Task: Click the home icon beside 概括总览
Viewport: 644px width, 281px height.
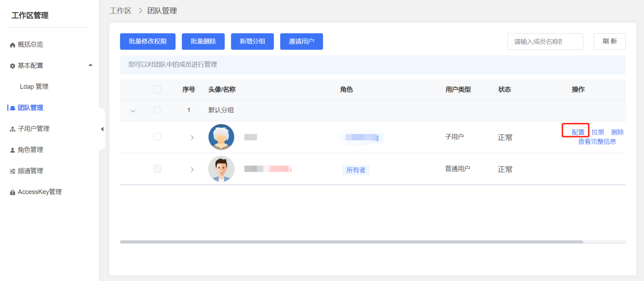Action: click(12, 45)
